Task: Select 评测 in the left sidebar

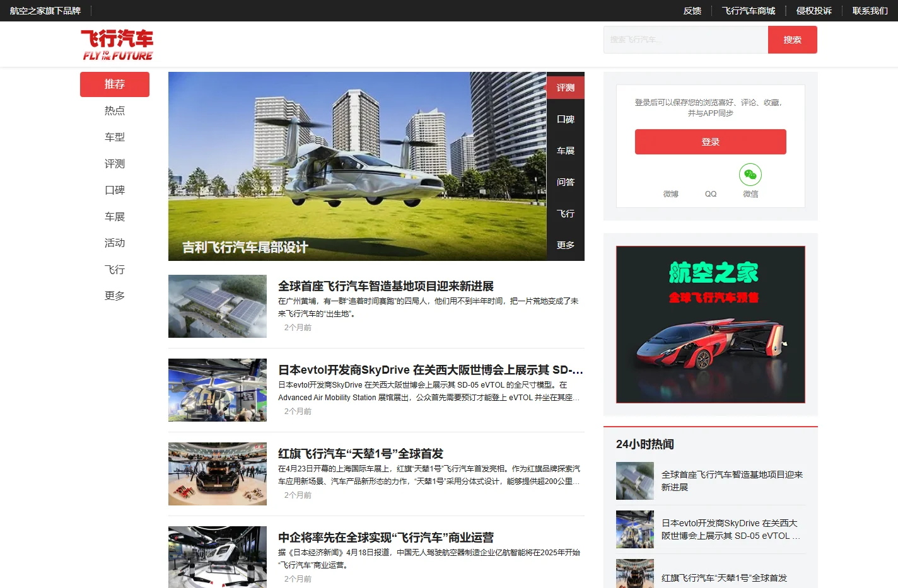Action: 115,164
